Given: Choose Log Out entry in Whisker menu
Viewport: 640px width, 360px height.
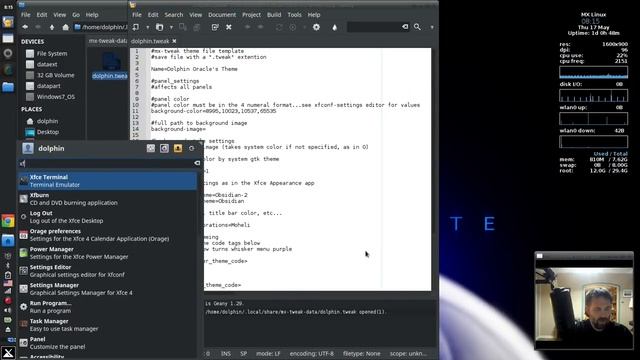Looking at the screenshot, I should (108, 217).
